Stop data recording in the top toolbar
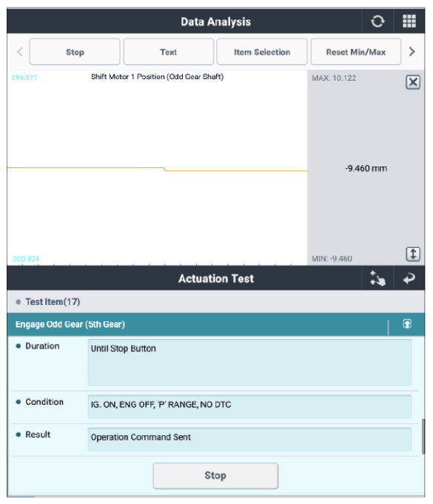Screen dimensions: 433x504 75,52
